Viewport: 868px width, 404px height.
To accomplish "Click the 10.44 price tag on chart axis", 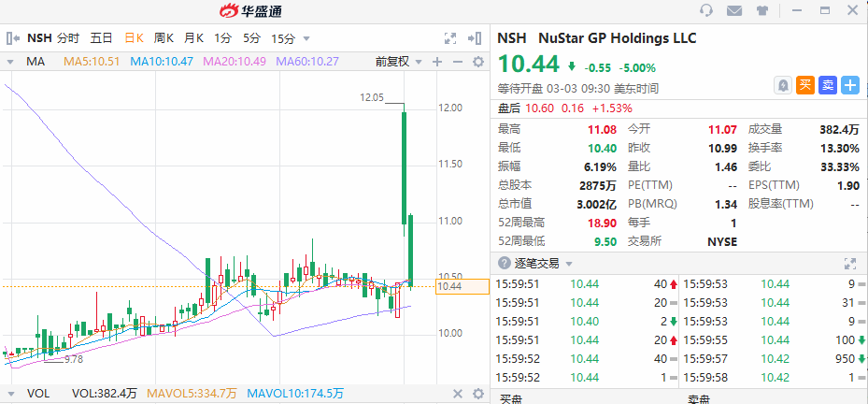I will click(x=462, y=286).
